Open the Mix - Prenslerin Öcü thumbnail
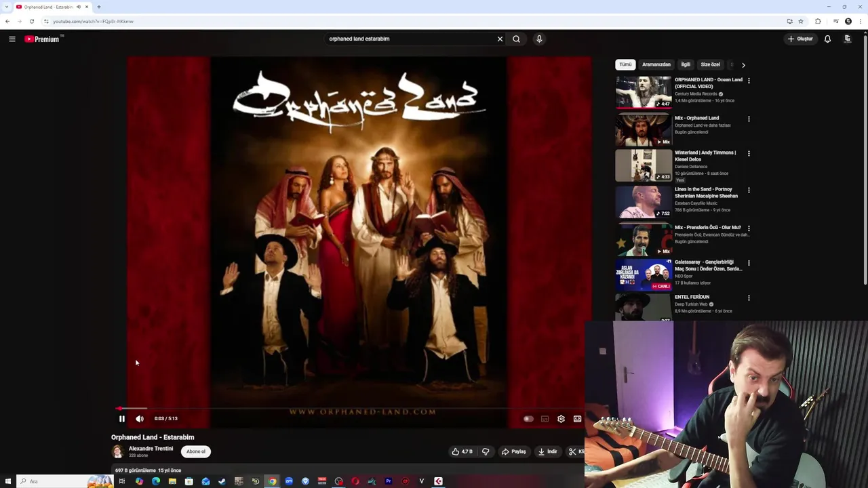The image size is (868, 488). [644, 239]
